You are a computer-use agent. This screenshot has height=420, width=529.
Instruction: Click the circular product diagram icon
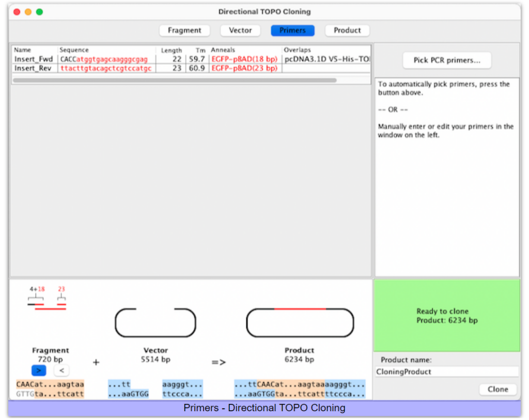pos(300,323)
